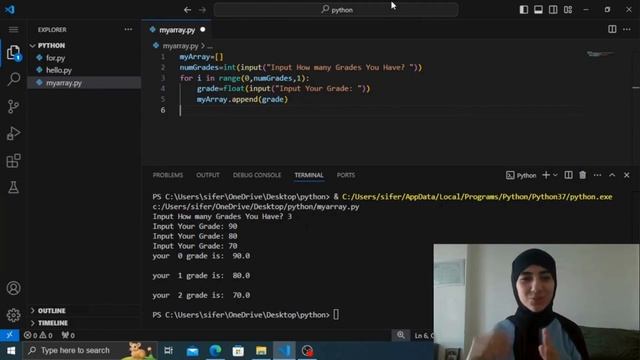Click the command center search box

(x=336, y=10)
